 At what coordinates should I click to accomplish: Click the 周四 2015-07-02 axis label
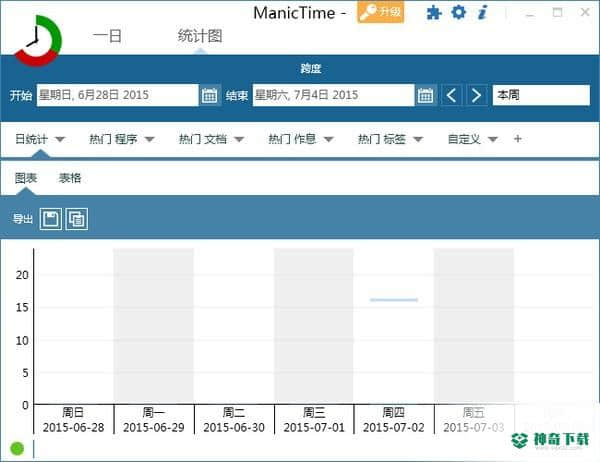pyautogui.click(x=394, y=420)
